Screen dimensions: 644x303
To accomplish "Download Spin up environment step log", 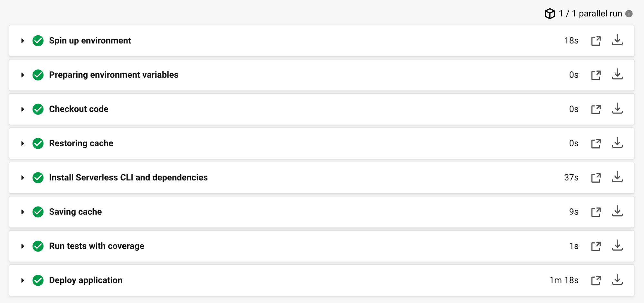I will tap(617, 40).
